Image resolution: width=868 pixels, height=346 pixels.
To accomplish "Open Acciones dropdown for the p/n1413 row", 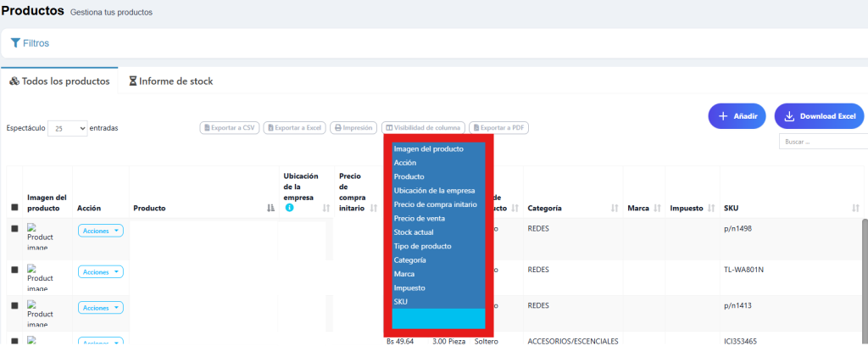I will click(101, 307).
